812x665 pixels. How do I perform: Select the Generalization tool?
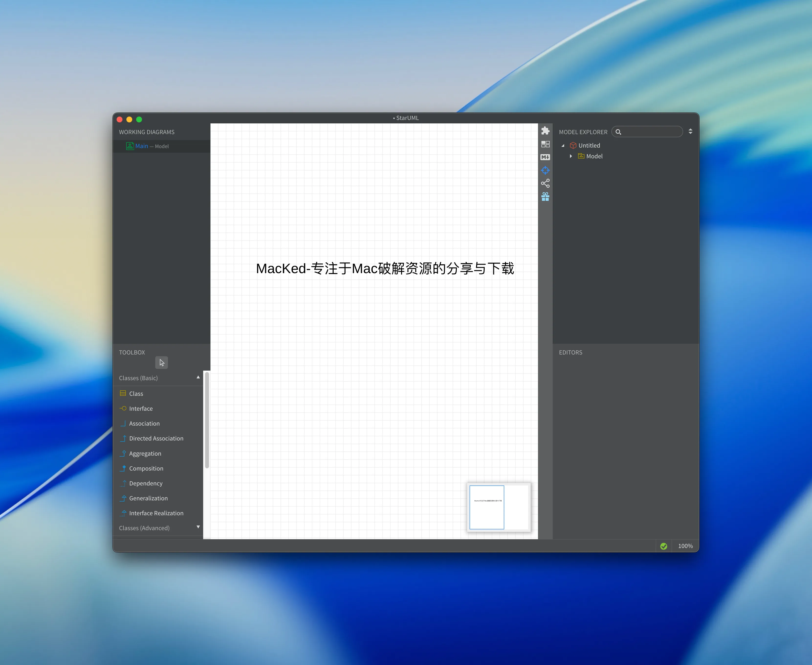click(x=158, y=498)
